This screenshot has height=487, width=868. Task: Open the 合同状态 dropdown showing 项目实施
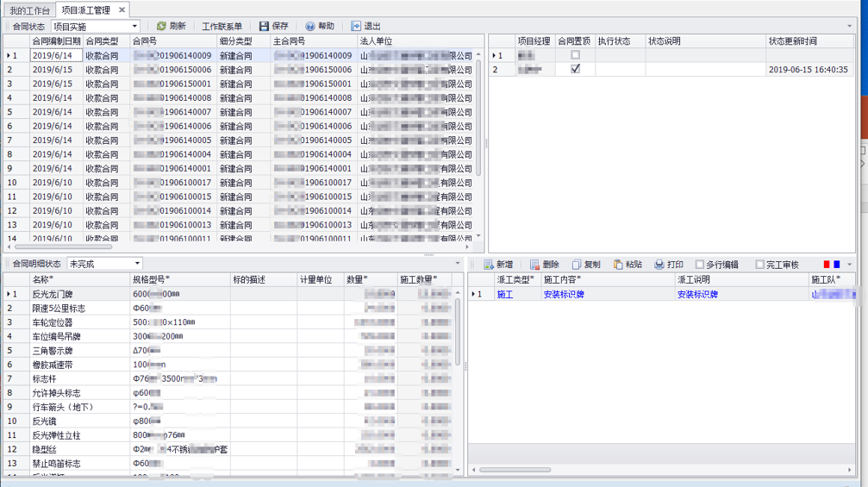[134, 27]
